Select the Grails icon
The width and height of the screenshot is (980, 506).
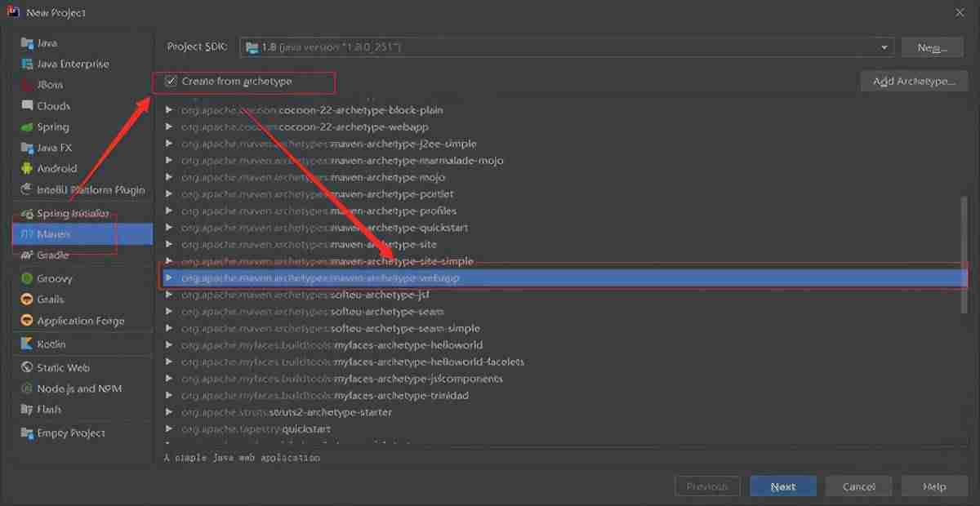pyautogui.click(x=27, y=300)
